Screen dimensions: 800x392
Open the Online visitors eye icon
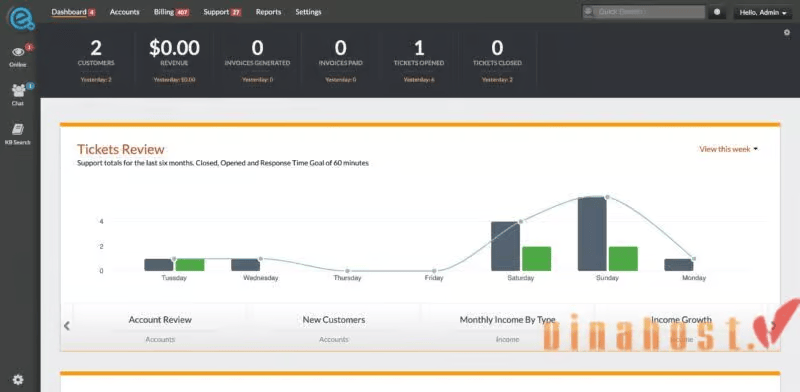pos(18,53)
